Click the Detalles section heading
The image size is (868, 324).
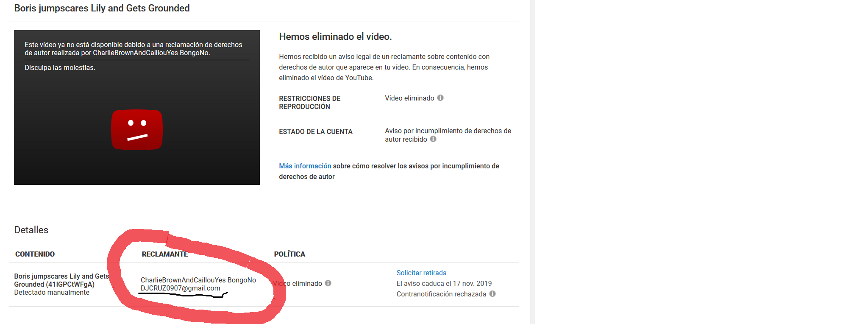click(31, 230)
